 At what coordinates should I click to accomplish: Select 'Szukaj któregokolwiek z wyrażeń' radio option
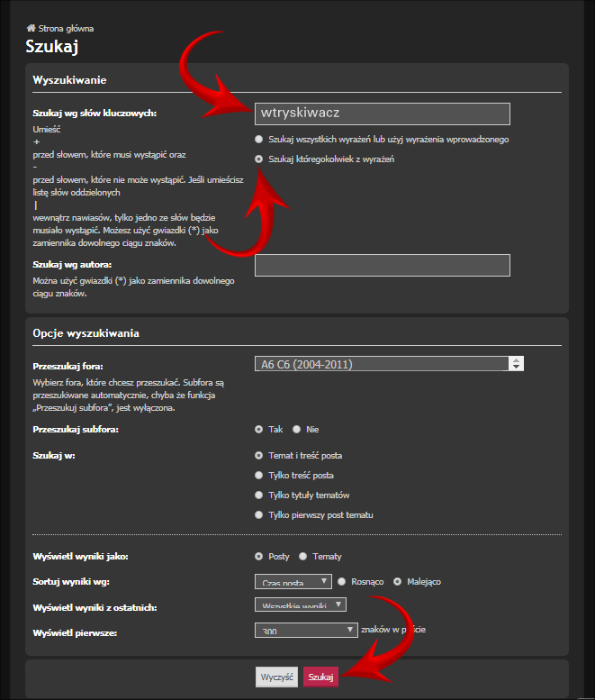[258, 159]
